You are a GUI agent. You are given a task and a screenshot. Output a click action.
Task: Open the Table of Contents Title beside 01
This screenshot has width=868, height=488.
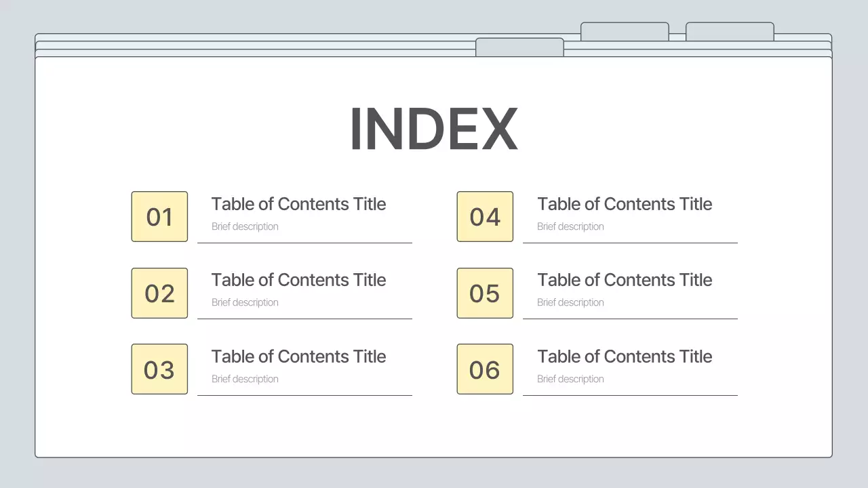[x=298, y=204]
